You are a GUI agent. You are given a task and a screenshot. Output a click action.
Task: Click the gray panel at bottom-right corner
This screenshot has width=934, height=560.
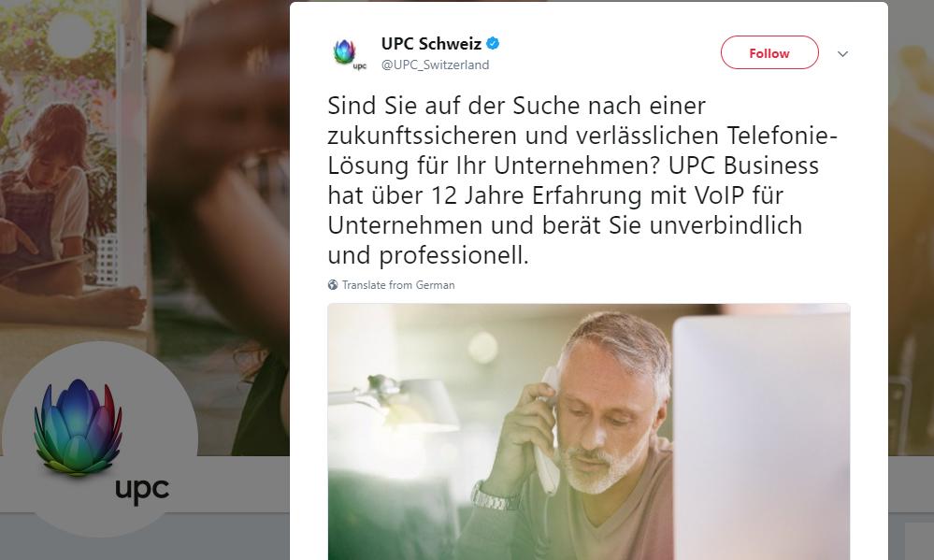(x=919, y=541)
